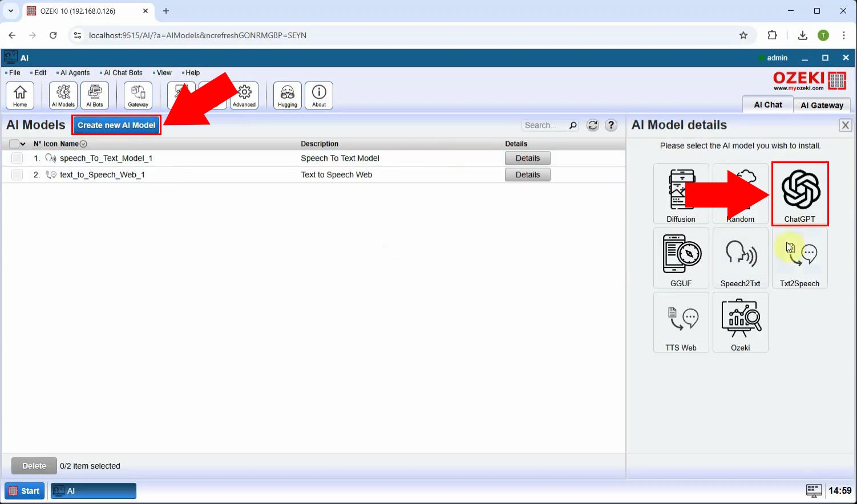Open Details for text_to_Speech_Web_1
The image size is (857, 504).
(528, 175)
